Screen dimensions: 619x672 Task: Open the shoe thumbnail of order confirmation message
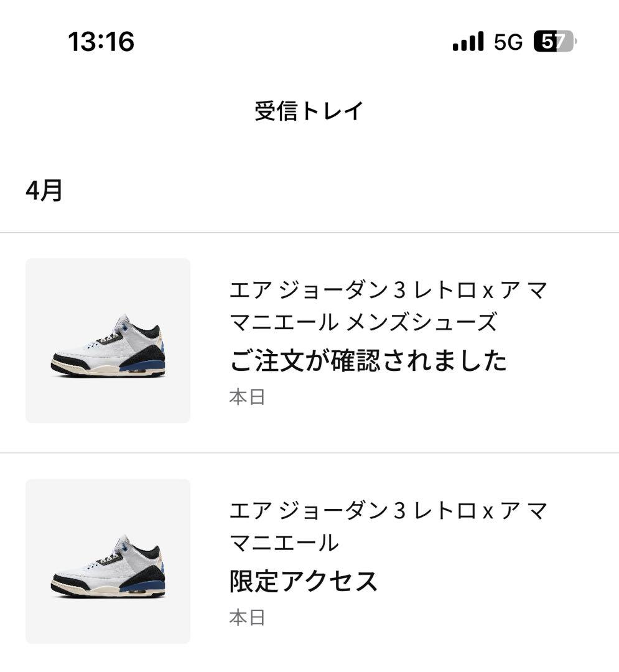(108, 341)
